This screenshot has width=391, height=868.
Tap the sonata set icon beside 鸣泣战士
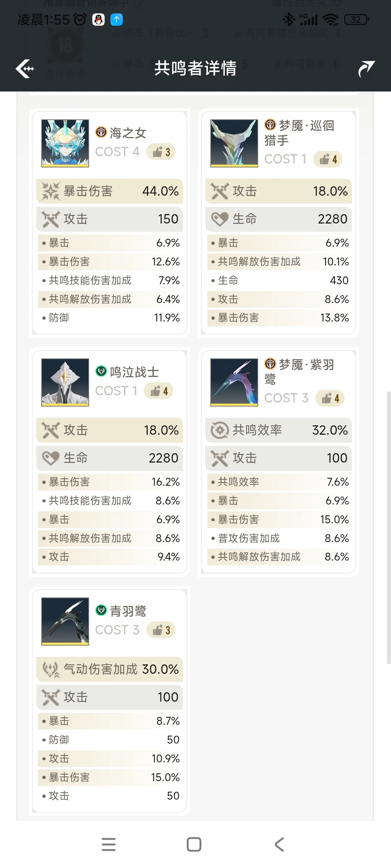(101, 371)
